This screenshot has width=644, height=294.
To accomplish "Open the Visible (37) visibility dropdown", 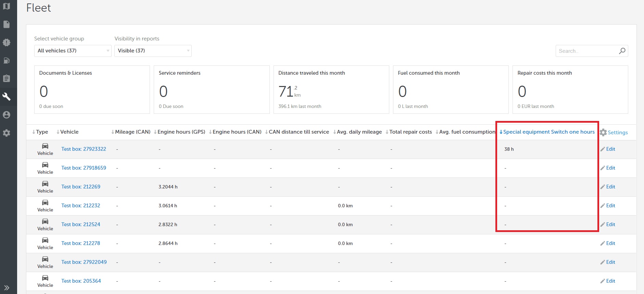I will coord(153,51).
